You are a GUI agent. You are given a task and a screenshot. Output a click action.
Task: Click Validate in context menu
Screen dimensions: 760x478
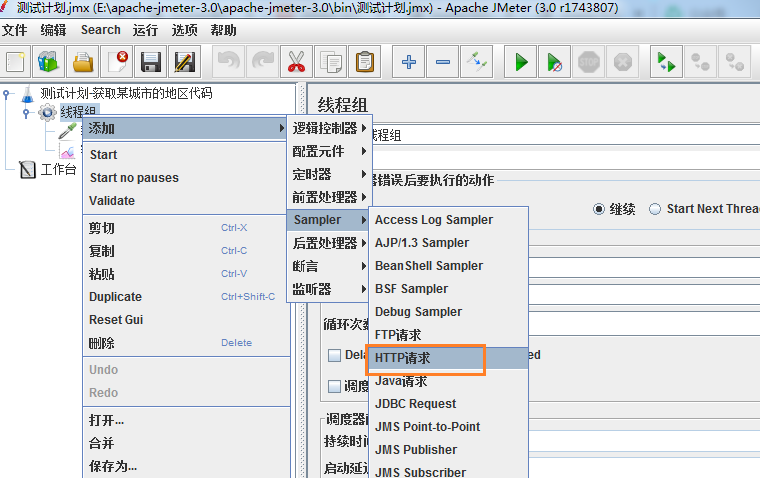click(x=187, y=201)
